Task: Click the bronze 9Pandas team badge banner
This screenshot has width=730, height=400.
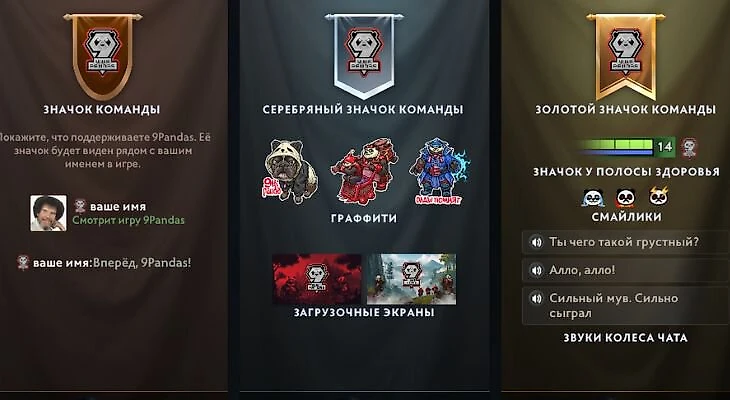Action: [x=102, y=56]
